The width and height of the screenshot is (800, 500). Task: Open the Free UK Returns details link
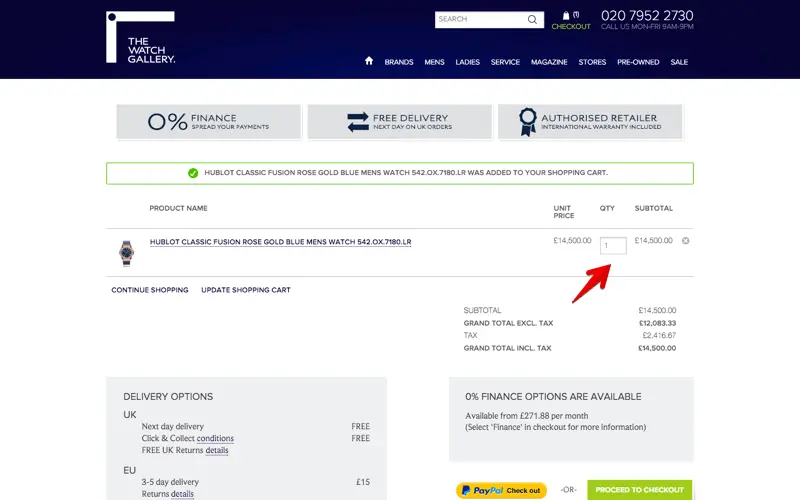coord(217,451)
